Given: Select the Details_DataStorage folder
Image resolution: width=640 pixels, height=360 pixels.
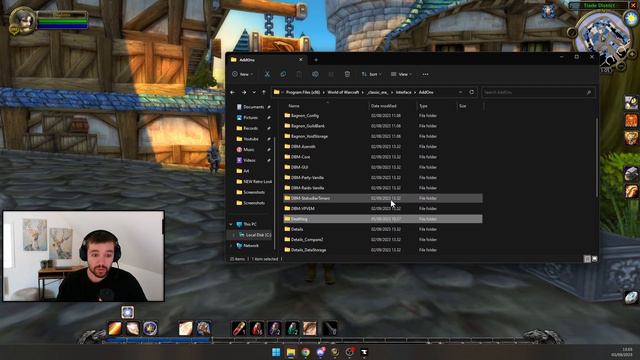Looking at the screenshot, I should pyautogui.click(x=383, y=250).
